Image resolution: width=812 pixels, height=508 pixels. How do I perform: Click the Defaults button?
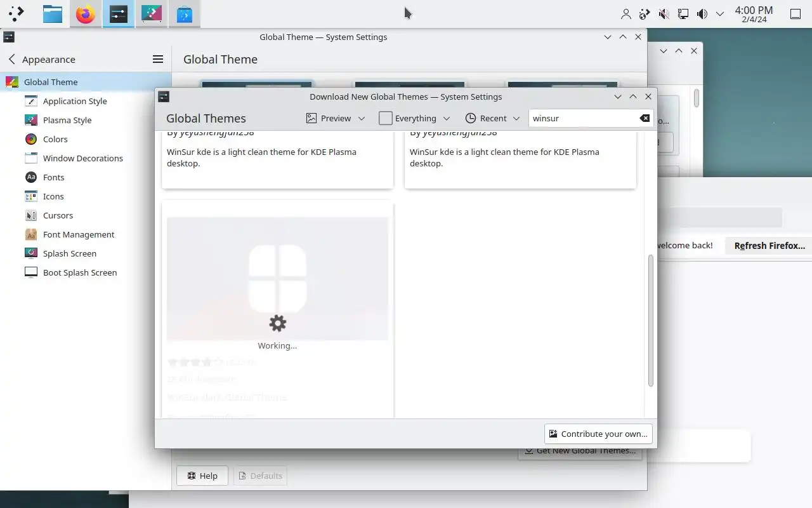click(260, 476)
